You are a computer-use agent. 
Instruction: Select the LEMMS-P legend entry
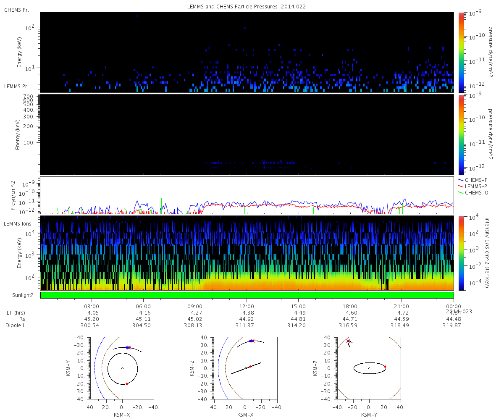476,186
